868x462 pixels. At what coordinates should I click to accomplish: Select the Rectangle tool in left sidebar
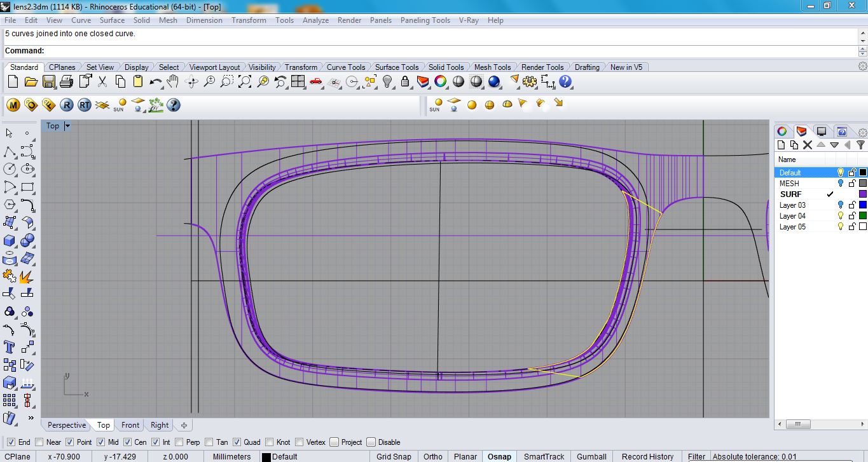coord(27,187)
